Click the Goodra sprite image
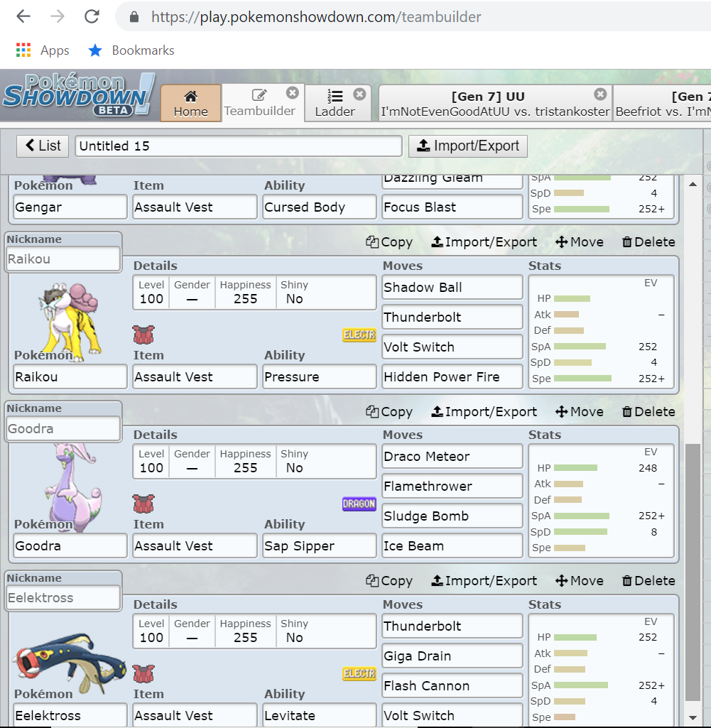Viewport: 711px width, 728px height. tap(73, 487)
